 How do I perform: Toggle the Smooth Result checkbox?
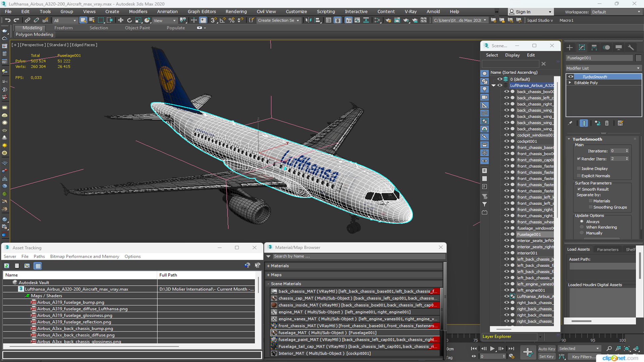tap(579, 189)
